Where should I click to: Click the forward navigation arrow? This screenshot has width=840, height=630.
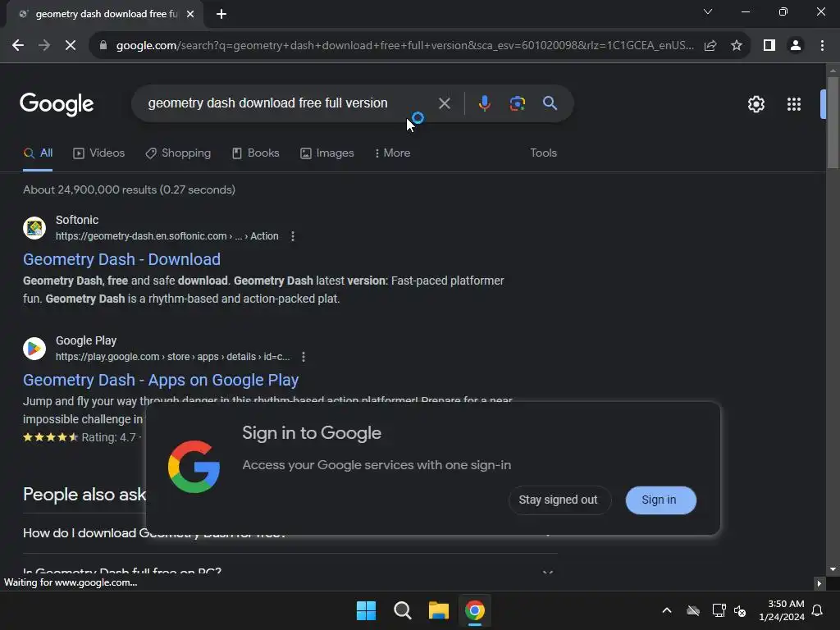tap(44, 46)
